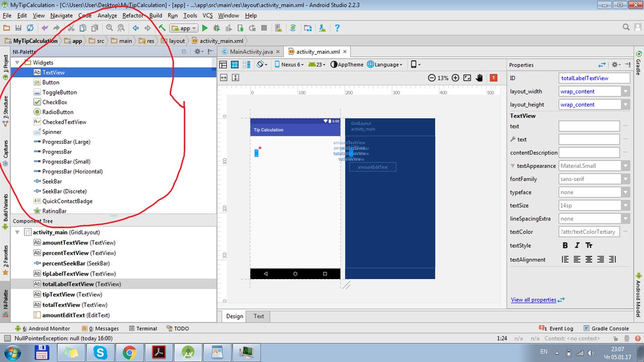Open the layout_width dropdown

point(625,92)
